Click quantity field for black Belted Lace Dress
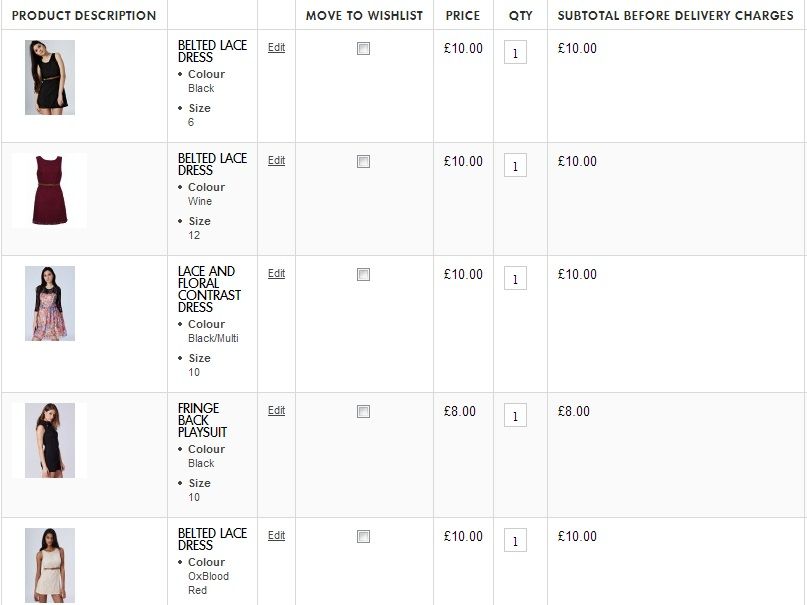 (x=515, y=53)
